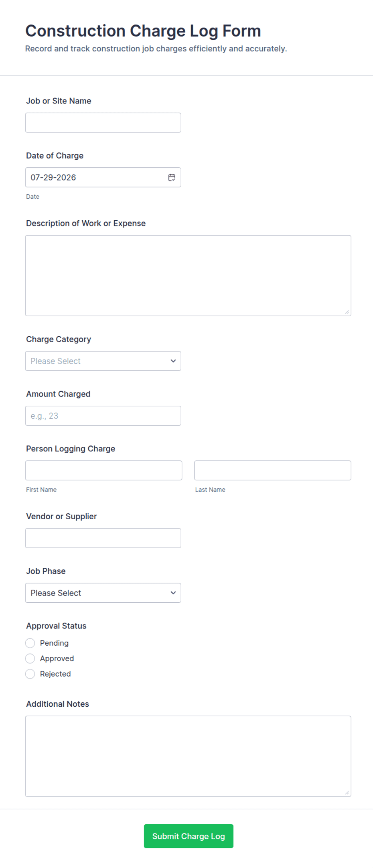The width and height of the screenshot is (373, 868).
Task: Expand the Job Phase select box
Action: click(x=103, y=593)
